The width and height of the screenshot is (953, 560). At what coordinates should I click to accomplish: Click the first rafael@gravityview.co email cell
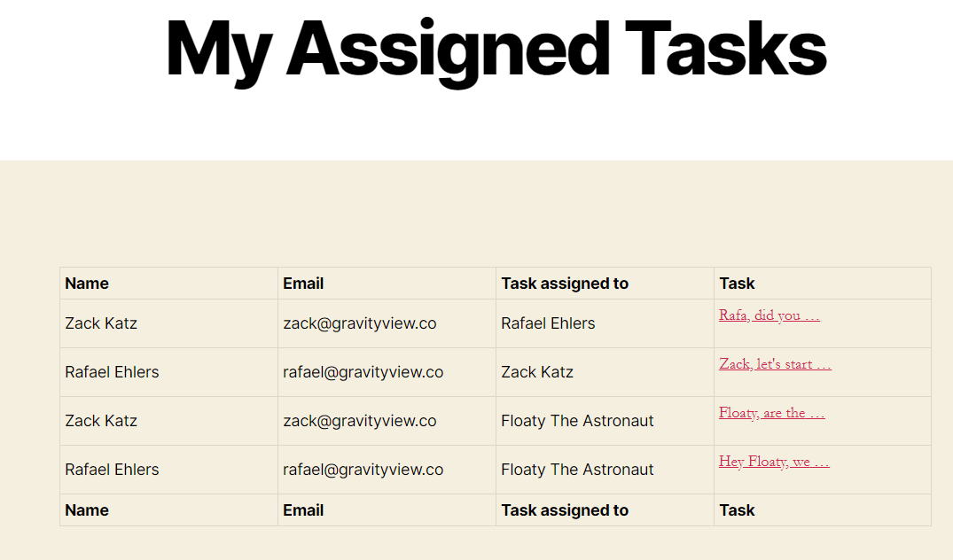(x=363, y=372)
